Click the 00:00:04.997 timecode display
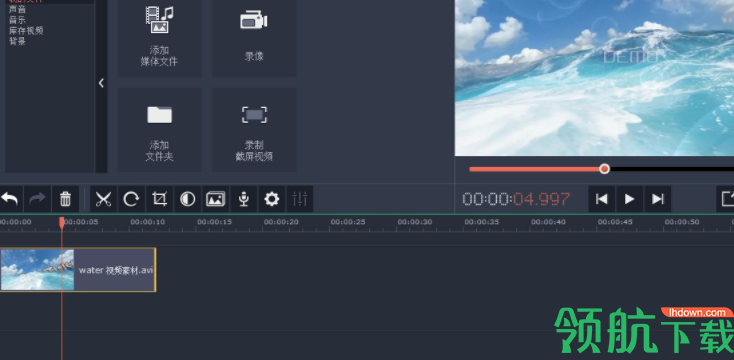Screen dimensions: 734x360 point(516,199)
